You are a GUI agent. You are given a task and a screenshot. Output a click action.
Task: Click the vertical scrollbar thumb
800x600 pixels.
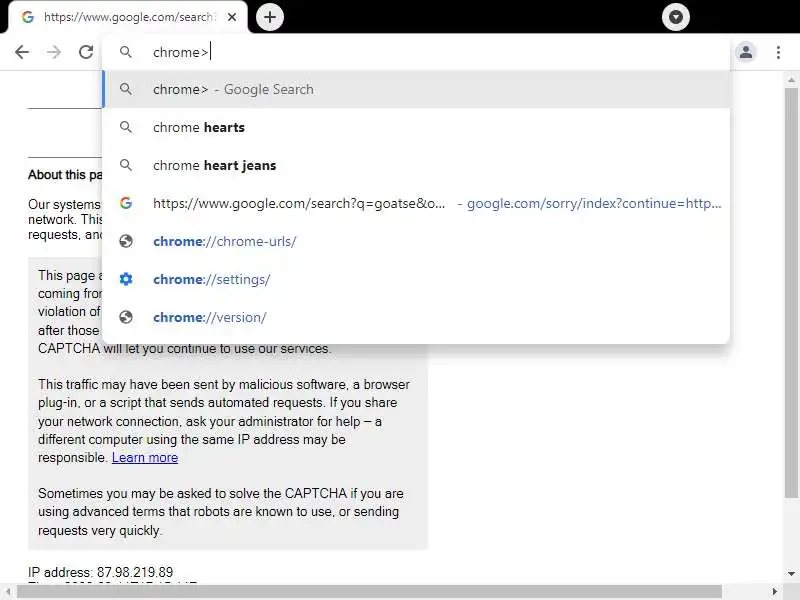coord(791,292)
